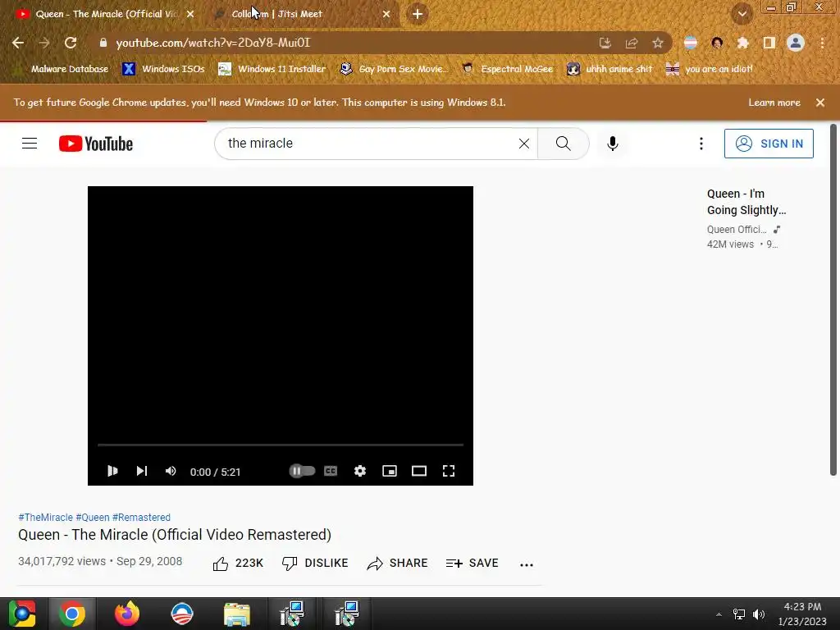The image size is (840, 630).
Task: Skip to next video in player
Action: tap(141, 471)
